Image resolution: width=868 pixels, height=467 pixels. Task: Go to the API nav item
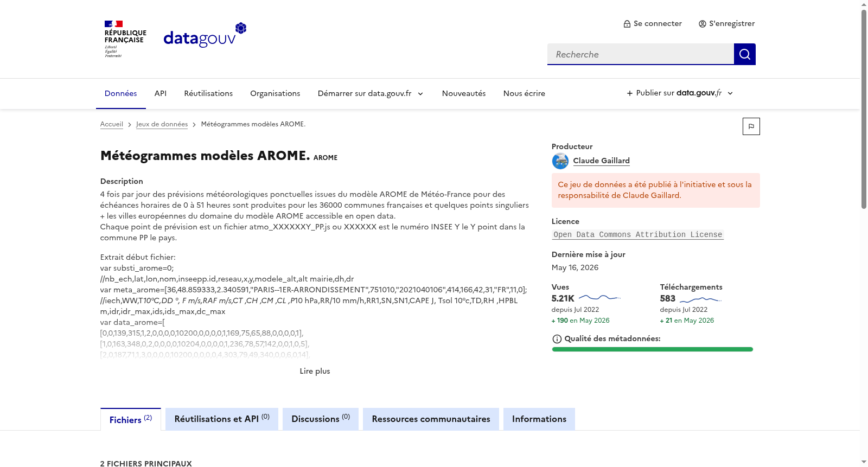coord(161,94)
